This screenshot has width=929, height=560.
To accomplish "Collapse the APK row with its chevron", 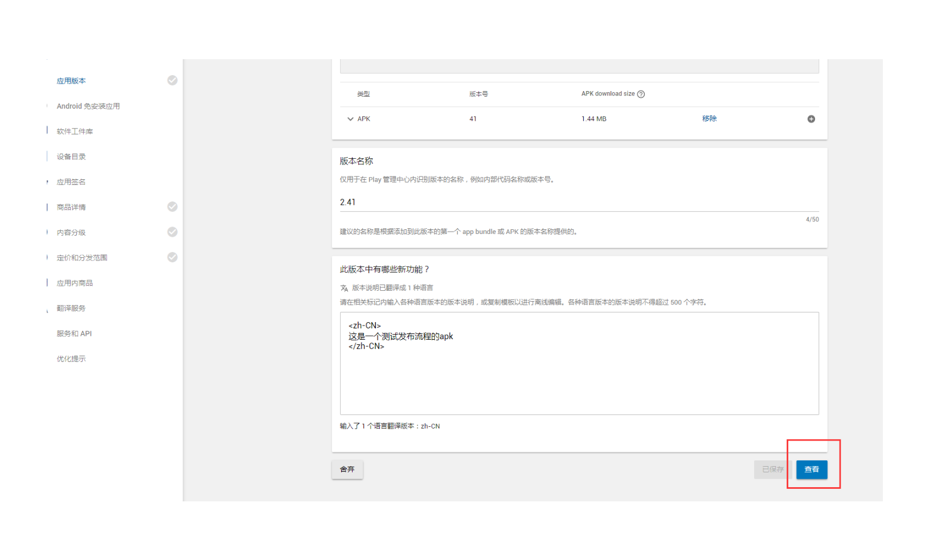I will (x=351, y=119).
